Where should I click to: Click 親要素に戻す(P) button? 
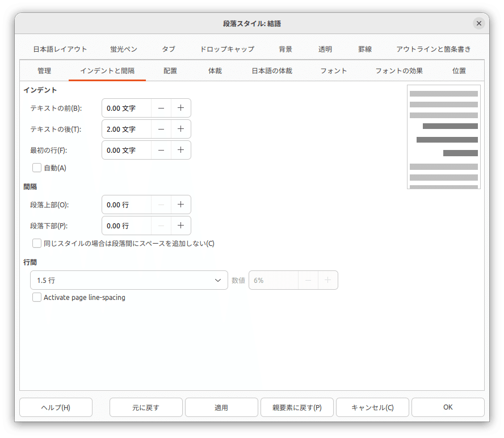pyautogui.click(x=297, y=408)
